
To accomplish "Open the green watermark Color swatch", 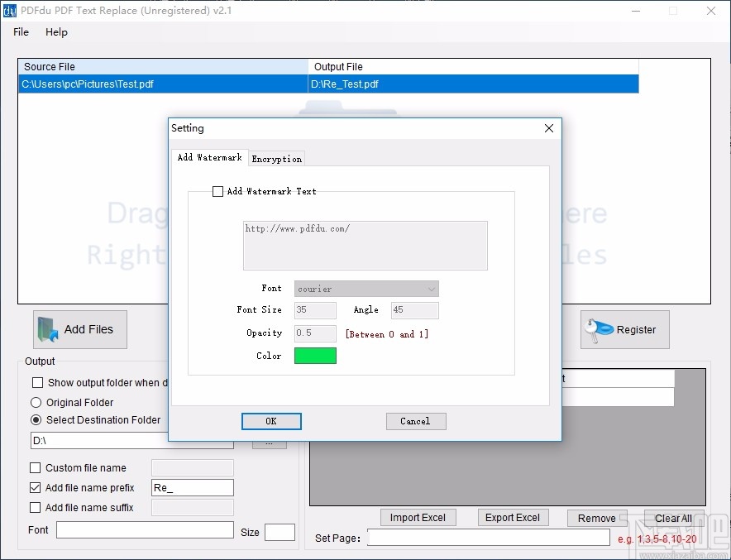I will click(x=315, y=356).
